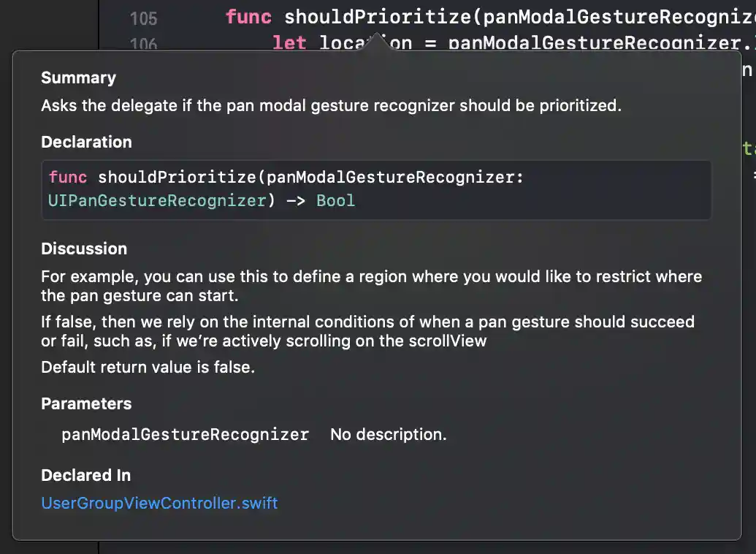The image size is (756, 554).
Task: Click line number 105 in the gutter
Action: coord(143,18)
